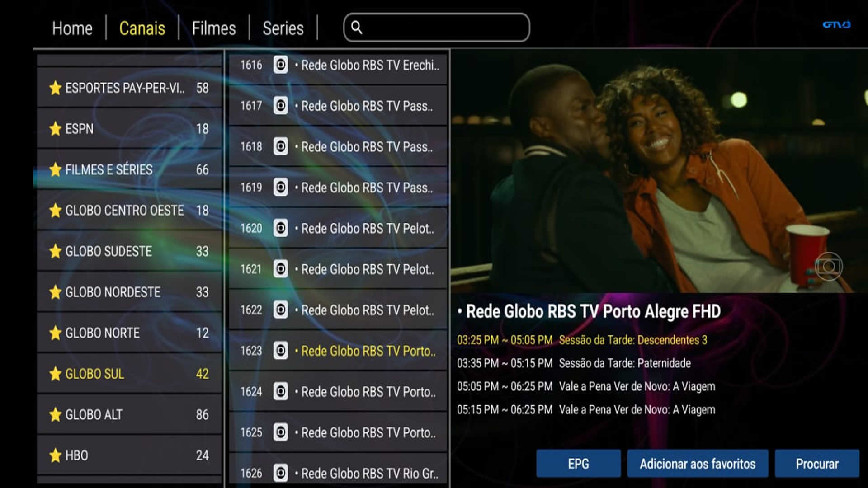Viewport: 868px width, 488px height.
Task: Focus the search input field
Action: [437, 28]
